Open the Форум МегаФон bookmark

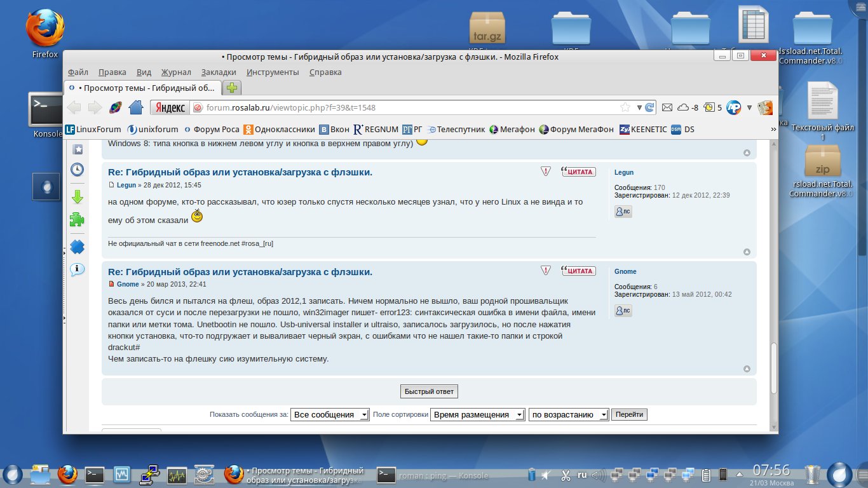(576, 129)
